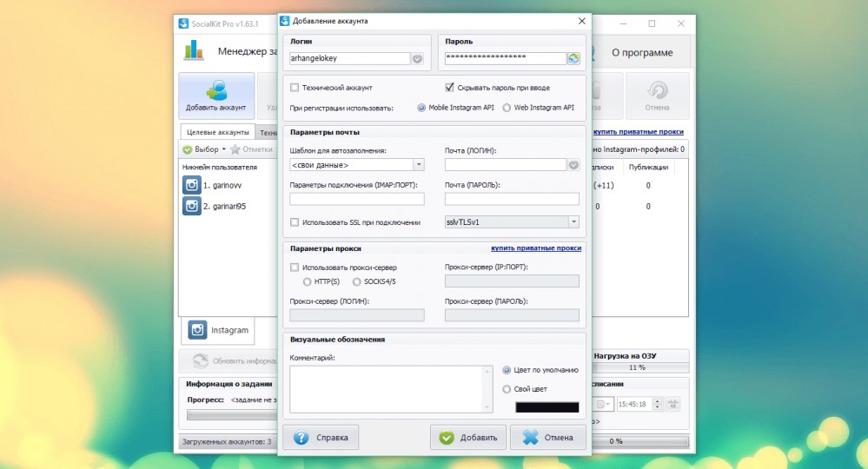Select Свой цвет radio option
The image size is (868, 469).
(x=507, y=389)
